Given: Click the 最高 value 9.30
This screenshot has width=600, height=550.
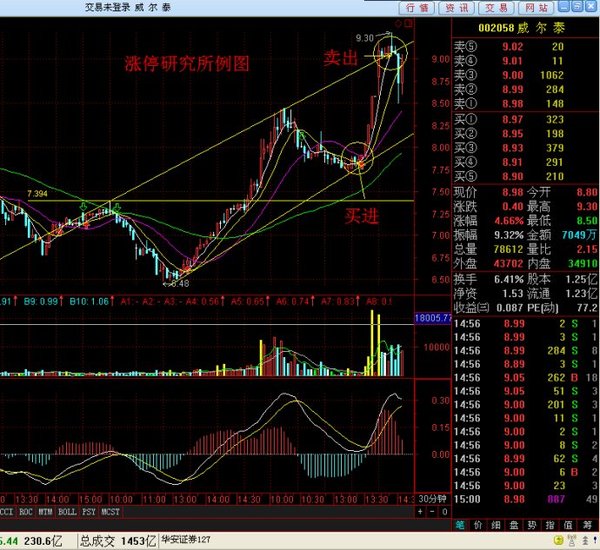Looking at the screenshot, I should (x=587, y=206).
